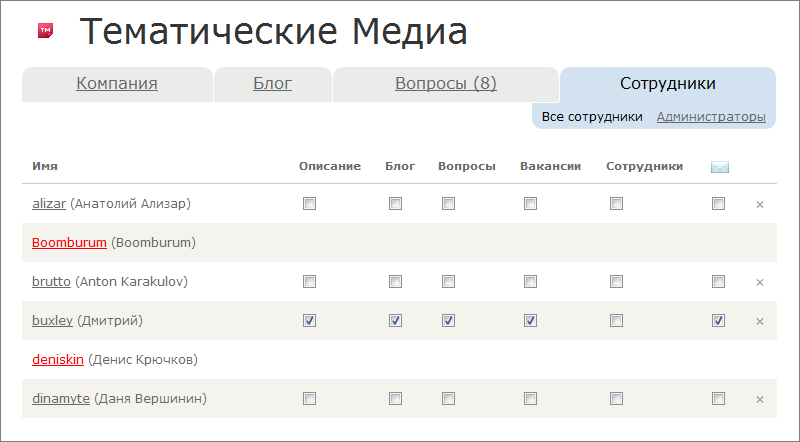Uncheck mail notifications checkbox for buxley
The height and width of the screenshot is (442, 800).
(x=718, y=321)
